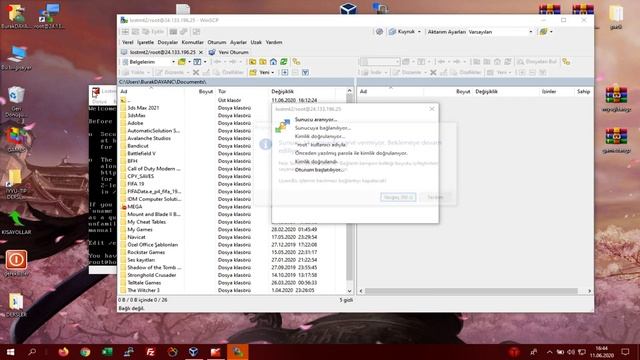Open the Yerel menu

click(127, 42)
